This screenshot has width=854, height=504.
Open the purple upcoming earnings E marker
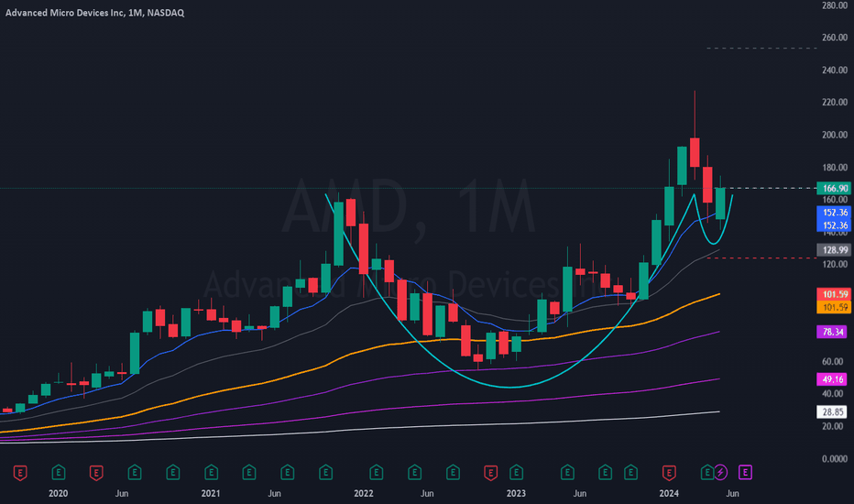tap(745, 472)
